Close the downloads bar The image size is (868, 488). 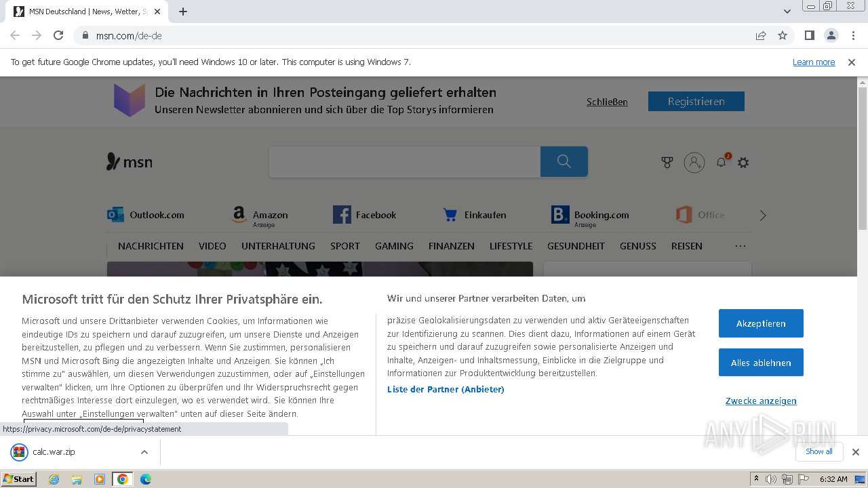tap(856, 452)
